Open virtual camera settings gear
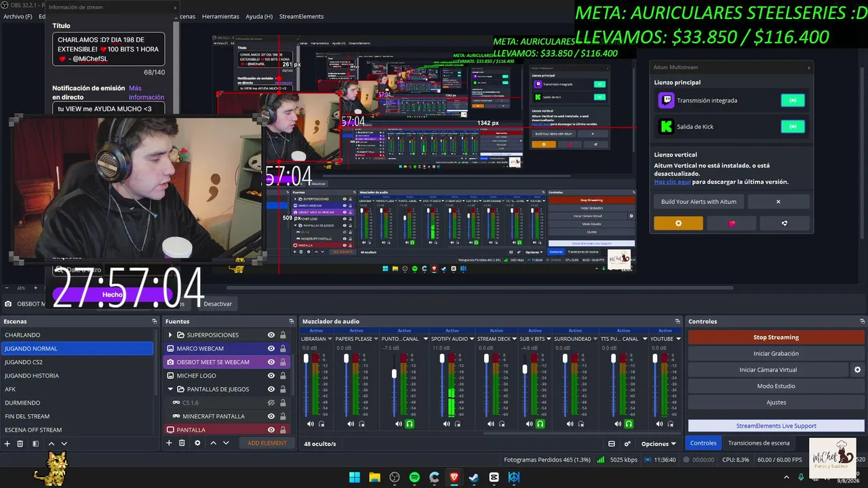Viewport: 868px width, 488px height. tap(857, 370)
